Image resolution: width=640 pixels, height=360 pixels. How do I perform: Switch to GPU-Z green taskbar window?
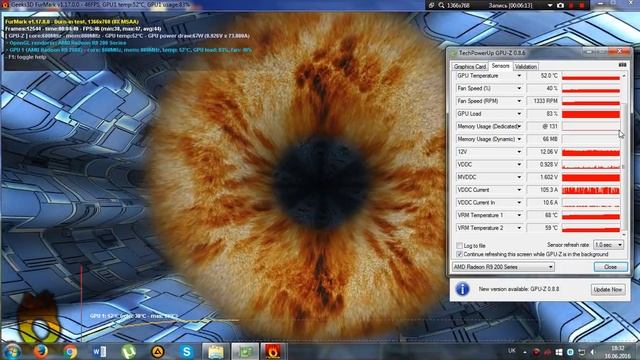[x=245, y=351]
